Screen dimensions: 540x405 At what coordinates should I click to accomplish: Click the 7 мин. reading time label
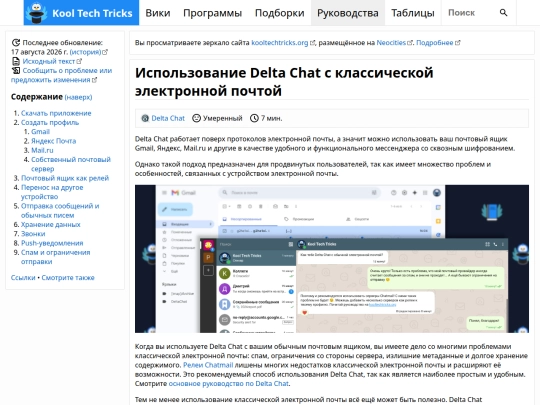coord(271,118)
